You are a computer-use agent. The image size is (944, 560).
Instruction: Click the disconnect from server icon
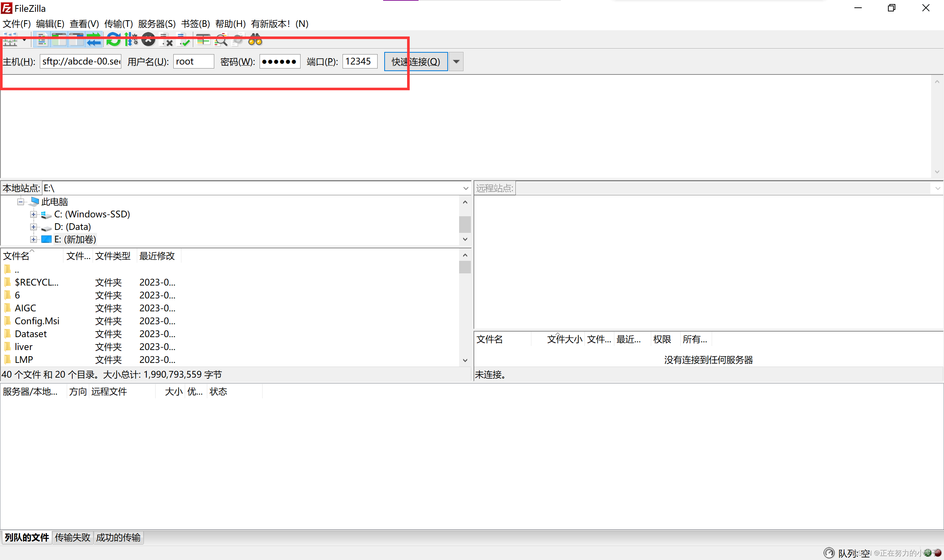point(166,40)
